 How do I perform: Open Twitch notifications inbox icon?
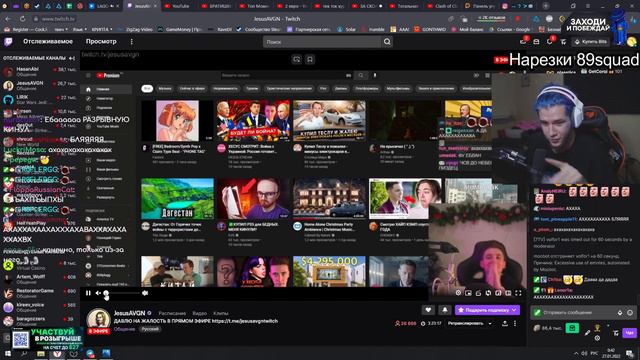[x=523, y=42]
